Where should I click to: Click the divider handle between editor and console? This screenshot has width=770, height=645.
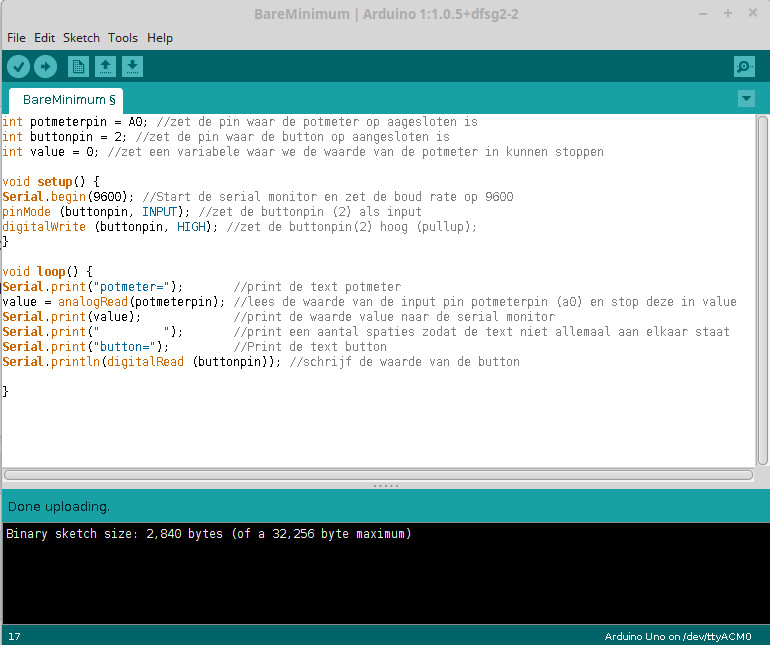tap(385, 486)
